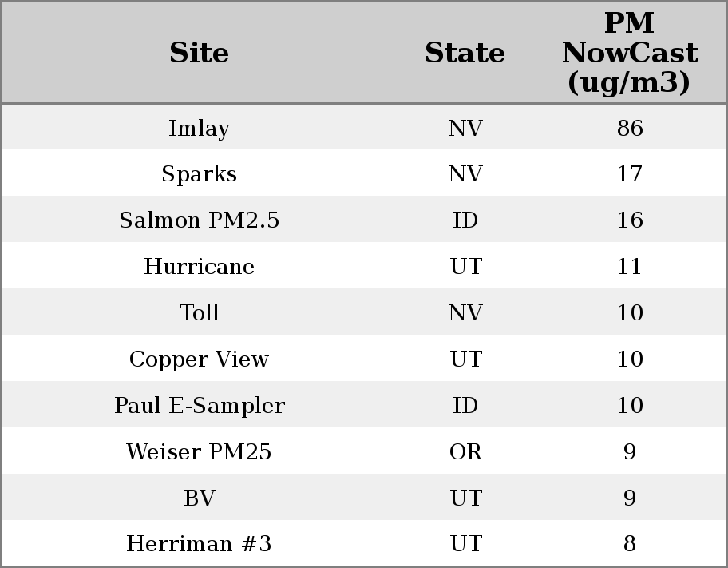728x568 pixels.
Task: Click the State column header
Action: (x=465, y=53)
